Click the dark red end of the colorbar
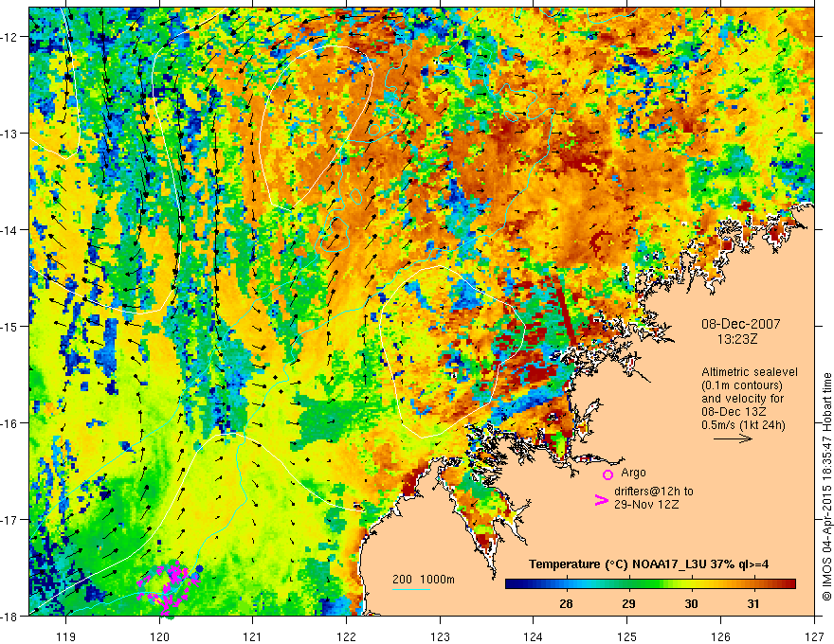Screen dimensions: 834x644 click(789, 583)
